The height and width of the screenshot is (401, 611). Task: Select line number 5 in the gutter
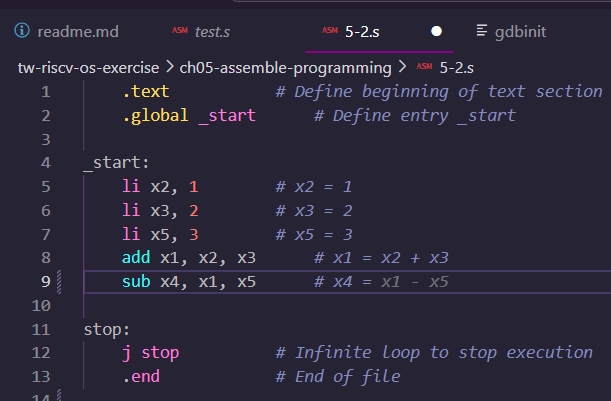coord(45,187)
